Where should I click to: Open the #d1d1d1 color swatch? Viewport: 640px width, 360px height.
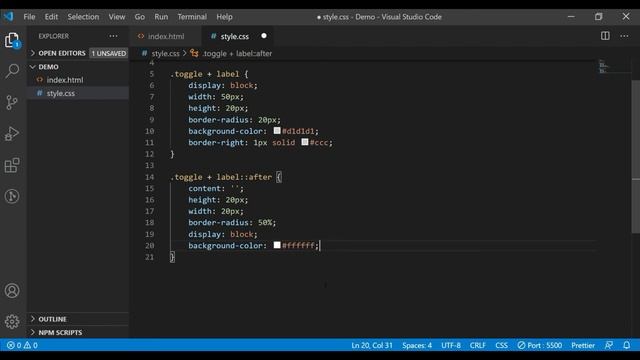pyautogui.click(x=277, y=131)
